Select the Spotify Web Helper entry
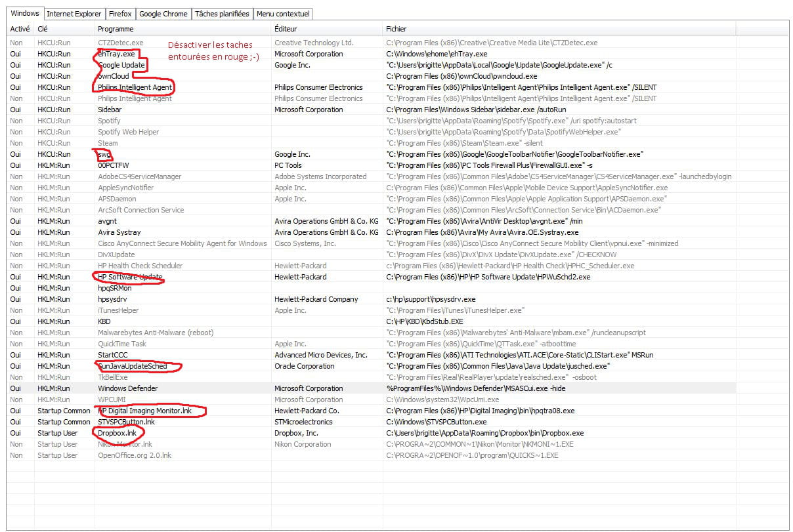The width and height of the screenshot is (793, 532). click(128, 132)
